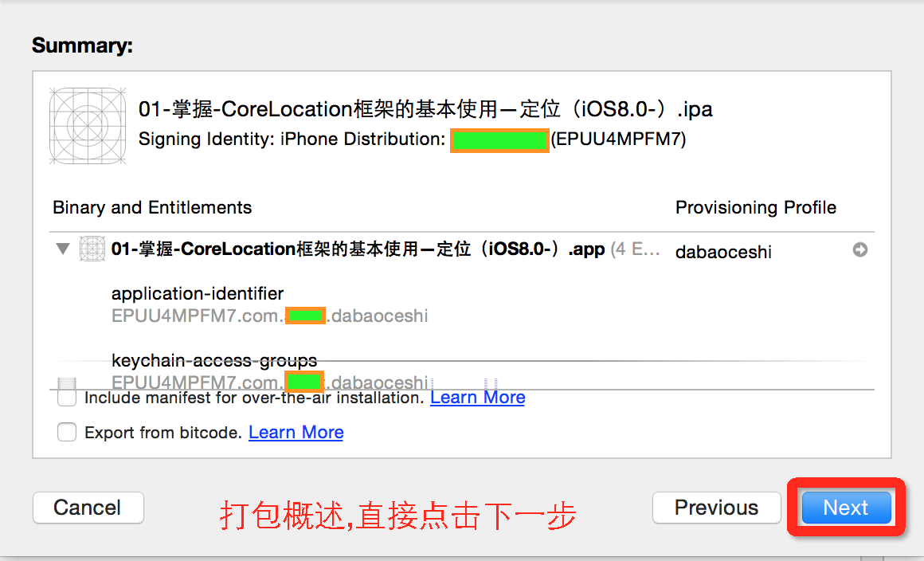
Task: Cancel the export summary dialog
Action: tap(88, 508)
